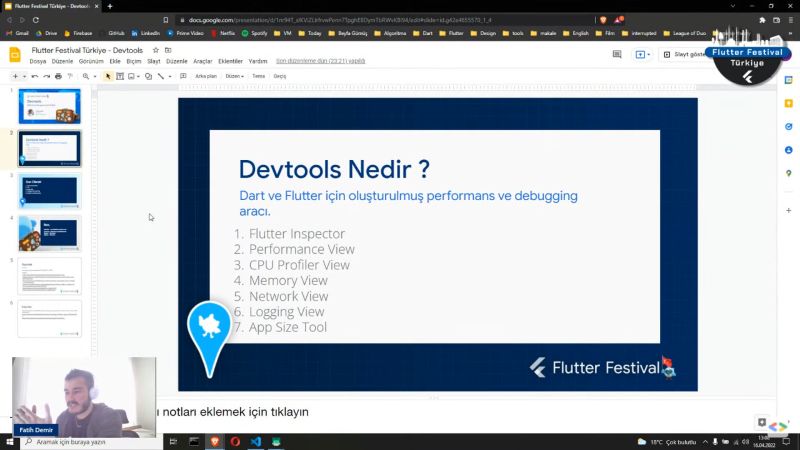The width and height of the screenshot is (800, 450).
Task: Click the Tema theme button
Action: point(259,76)
